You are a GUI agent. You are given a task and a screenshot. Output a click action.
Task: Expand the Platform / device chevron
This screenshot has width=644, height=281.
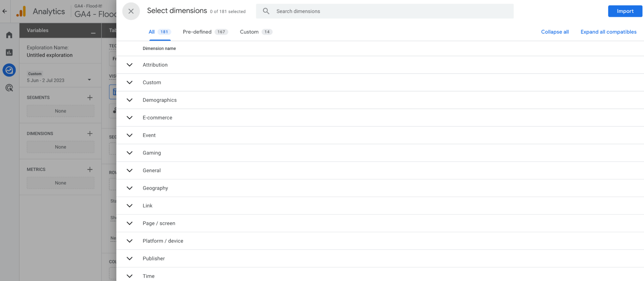(130, 241)
